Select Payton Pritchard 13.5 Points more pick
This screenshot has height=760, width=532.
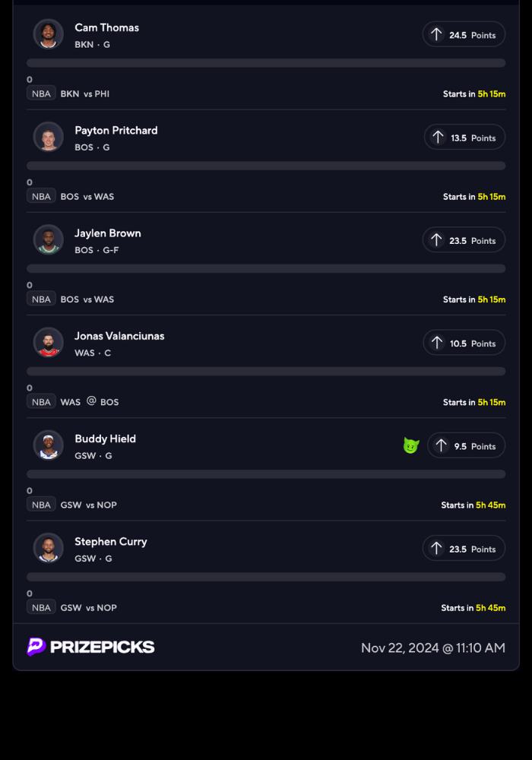[x=464, y=138]
